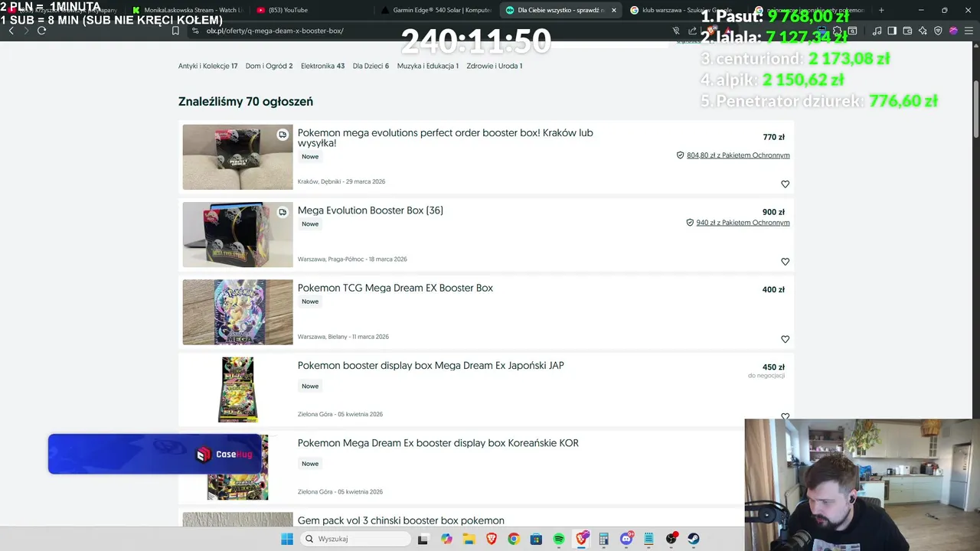
Task: Open Steam from taskbar
Action: pyautogui.click(x=694, y=539)
